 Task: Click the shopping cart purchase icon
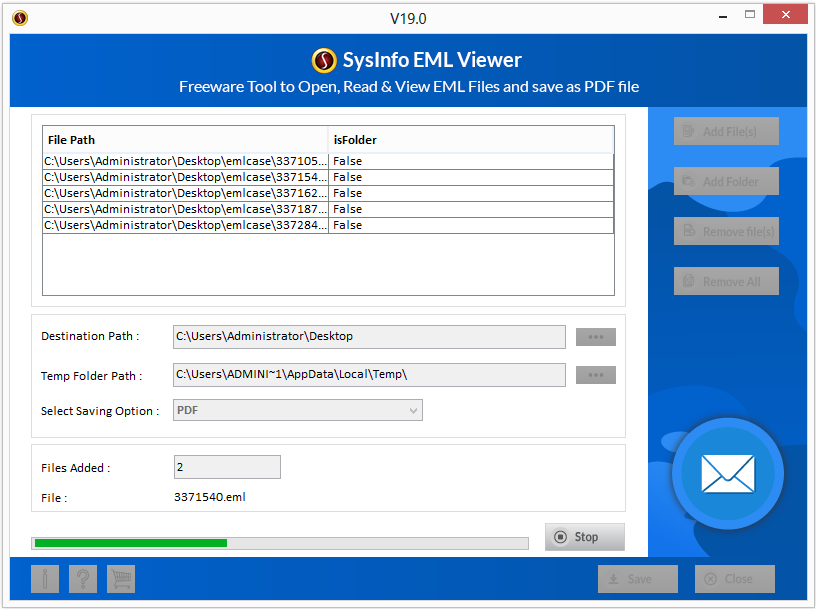click(121, 579)
